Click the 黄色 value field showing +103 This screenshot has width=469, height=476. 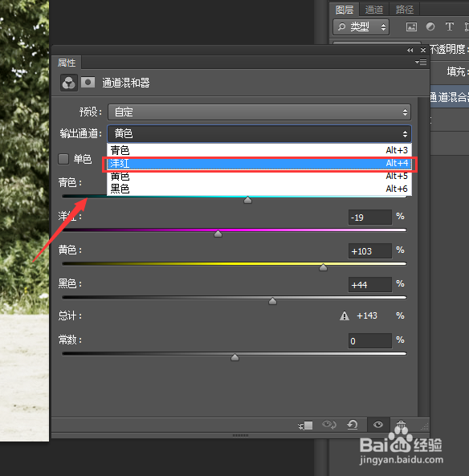click(369, 251)
